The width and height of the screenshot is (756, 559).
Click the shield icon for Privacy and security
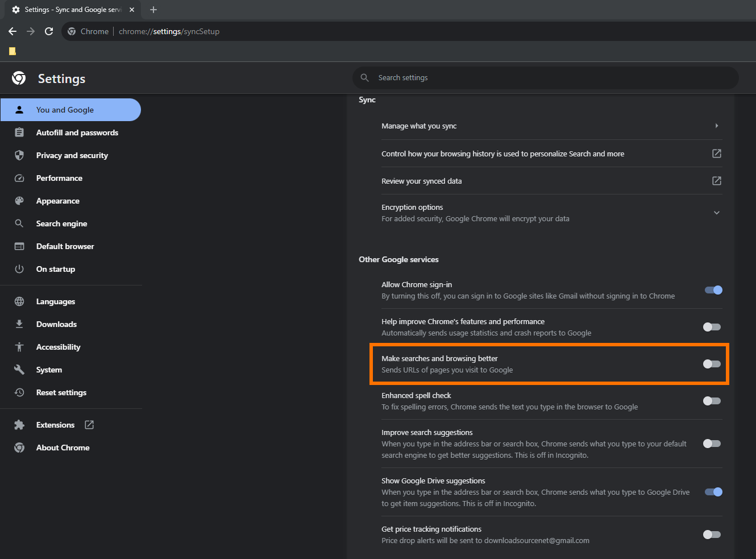(x=19, y=155)
